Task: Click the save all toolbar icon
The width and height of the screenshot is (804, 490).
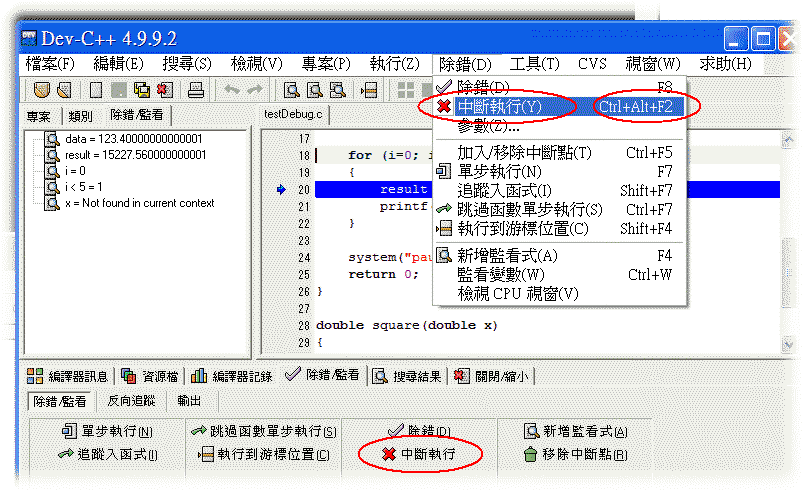Action: [142, 90]
